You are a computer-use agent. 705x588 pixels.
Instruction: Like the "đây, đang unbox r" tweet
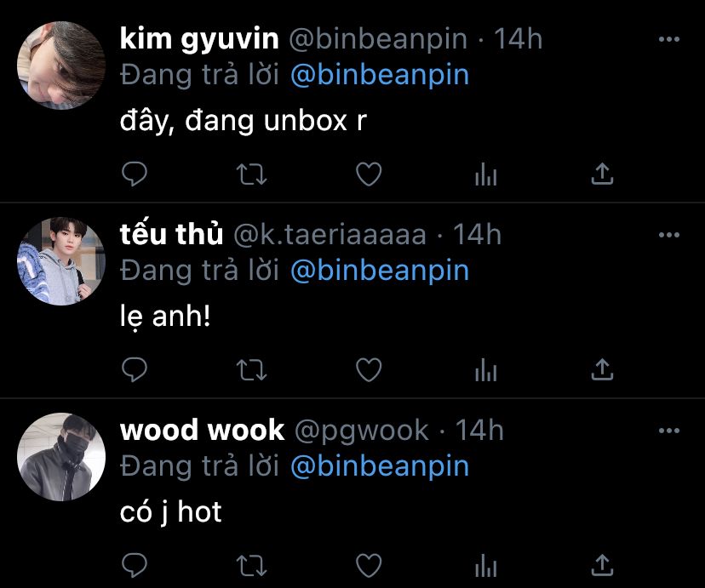[369, 174]
